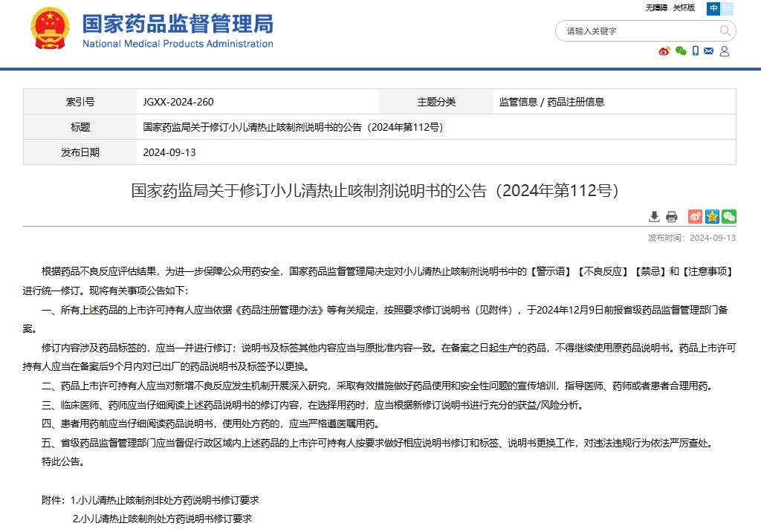761x532 pixels.
Task: Open the header WeChat icon
Action: pyautogui.click(x=681, y=51)
